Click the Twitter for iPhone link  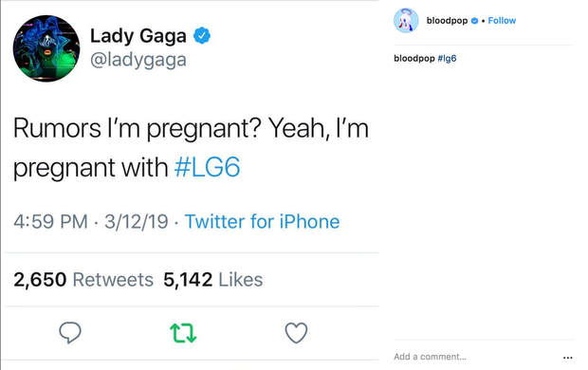pyautogui.click(x=262, y=221)
